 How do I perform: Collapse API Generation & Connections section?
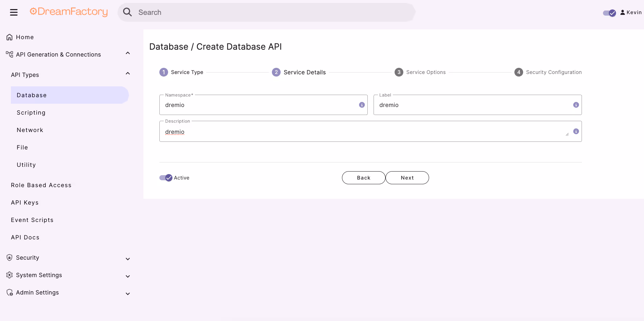coord(128,53)
